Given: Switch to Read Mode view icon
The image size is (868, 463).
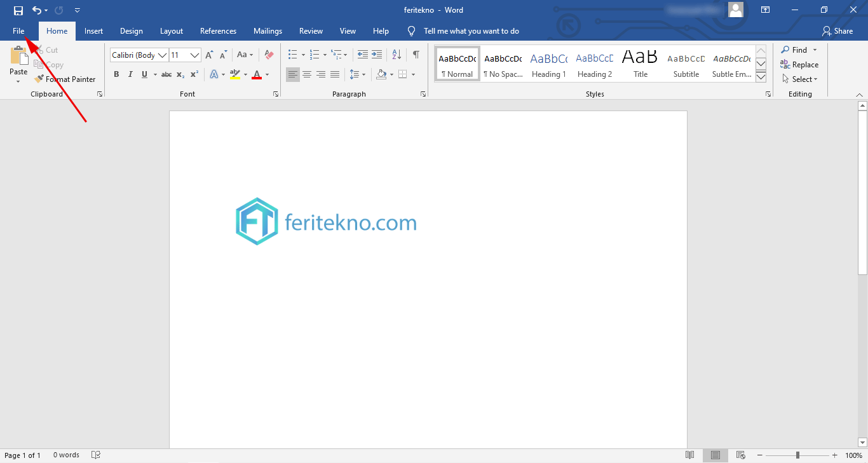Looking at the screenshot, I should point(690,455).
